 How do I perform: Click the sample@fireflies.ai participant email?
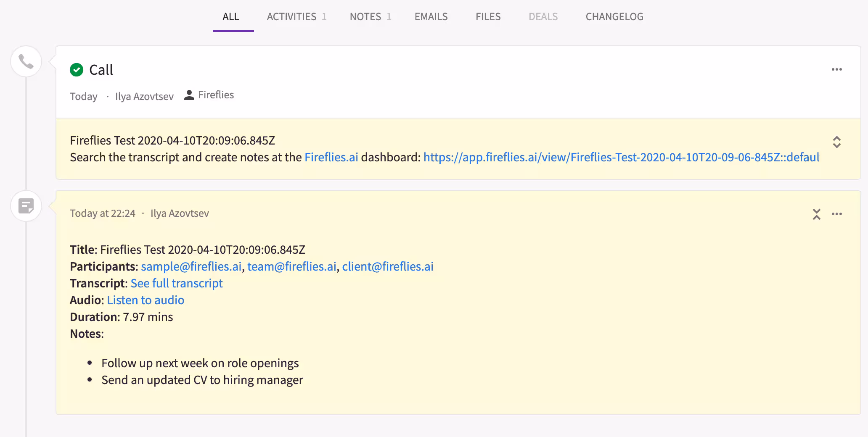191,266
